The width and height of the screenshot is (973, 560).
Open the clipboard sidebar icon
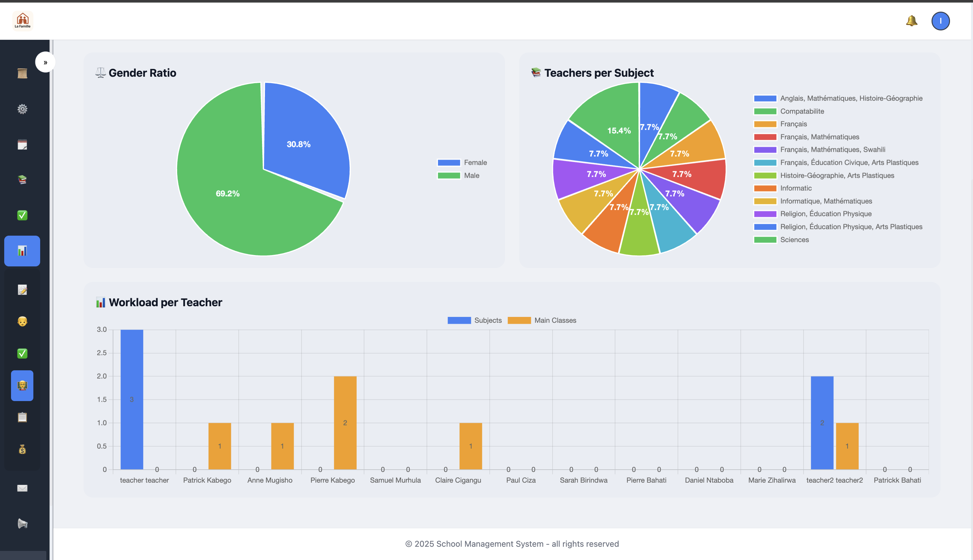coord(22,417)
